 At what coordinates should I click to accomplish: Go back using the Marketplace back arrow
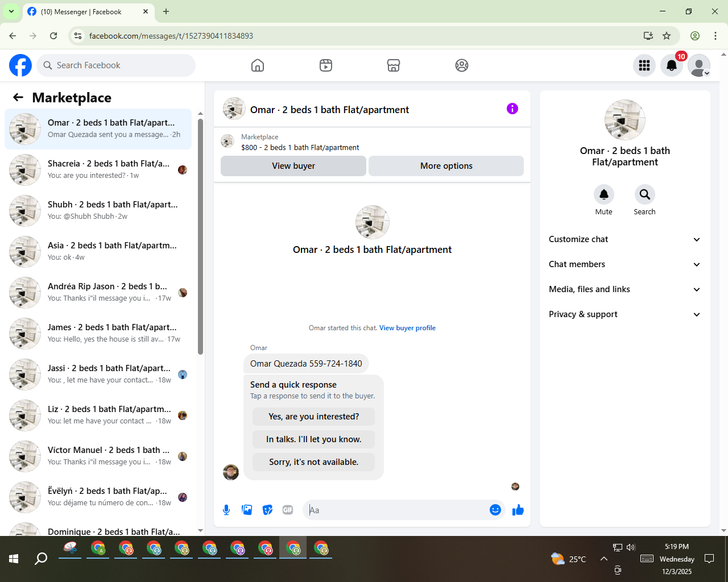(x=18, y=98)
